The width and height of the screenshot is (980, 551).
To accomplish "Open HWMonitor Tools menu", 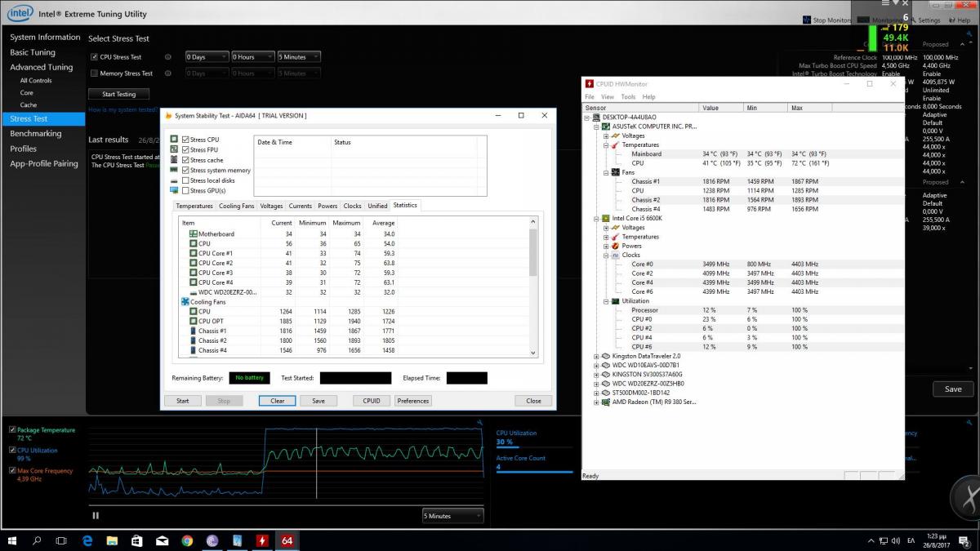I will point(628,96).
